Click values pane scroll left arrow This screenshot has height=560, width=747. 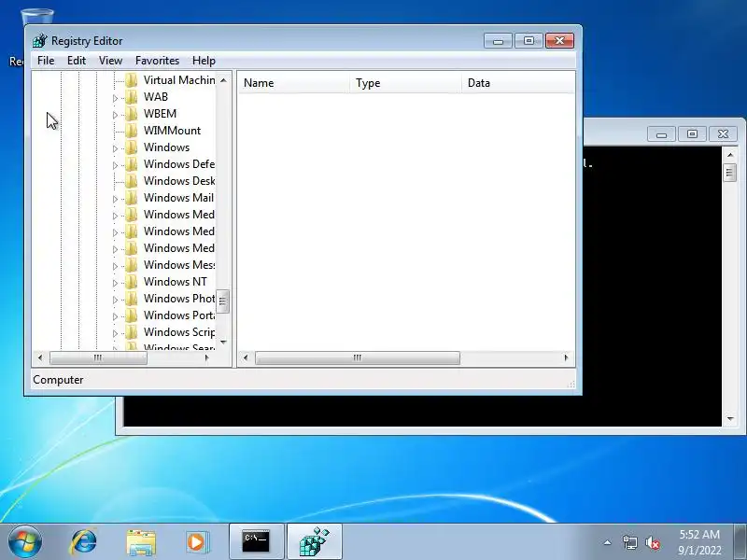[246, 357]
